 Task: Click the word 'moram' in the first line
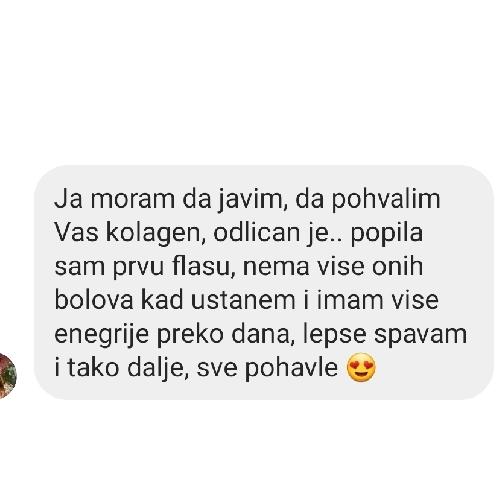[x=133, y=200]
